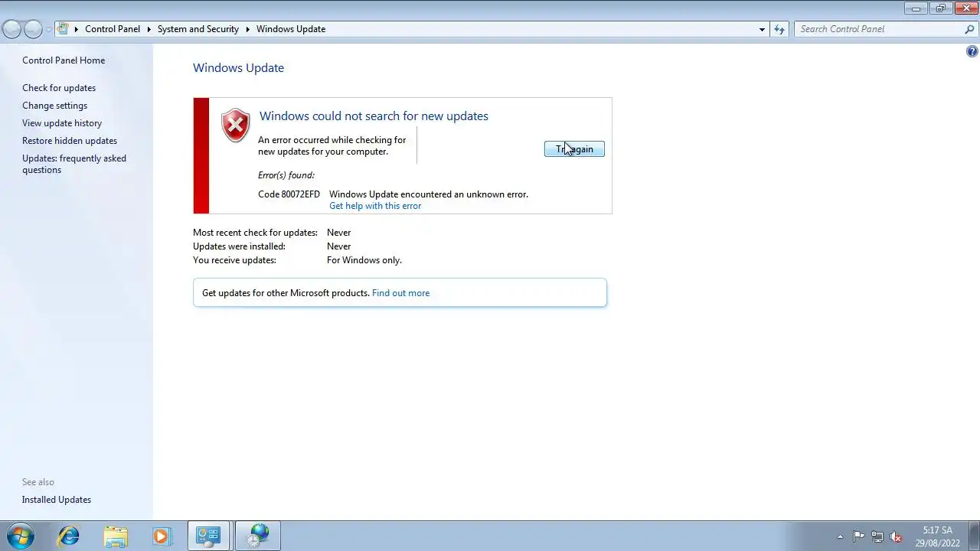Switch to Control Panel taskbar window
980x551 pixels.
click(x=208, y=536)
